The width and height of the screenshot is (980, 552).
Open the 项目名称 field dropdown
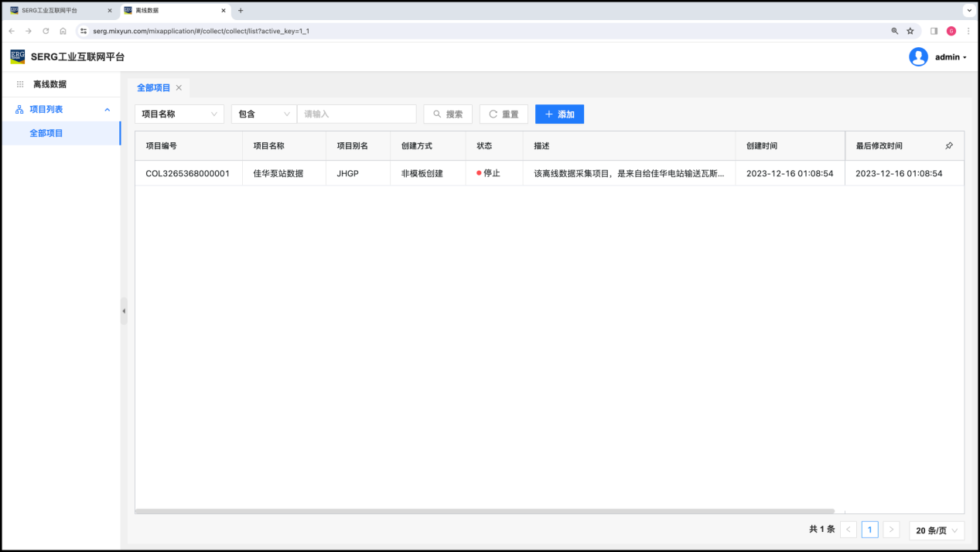[x=179, y=114]
